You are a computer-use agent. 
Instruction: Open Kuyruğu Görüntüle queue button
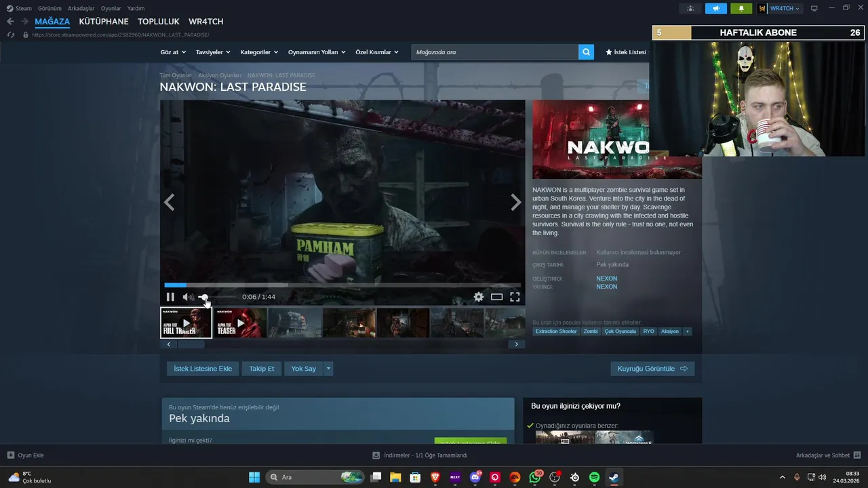652,369
